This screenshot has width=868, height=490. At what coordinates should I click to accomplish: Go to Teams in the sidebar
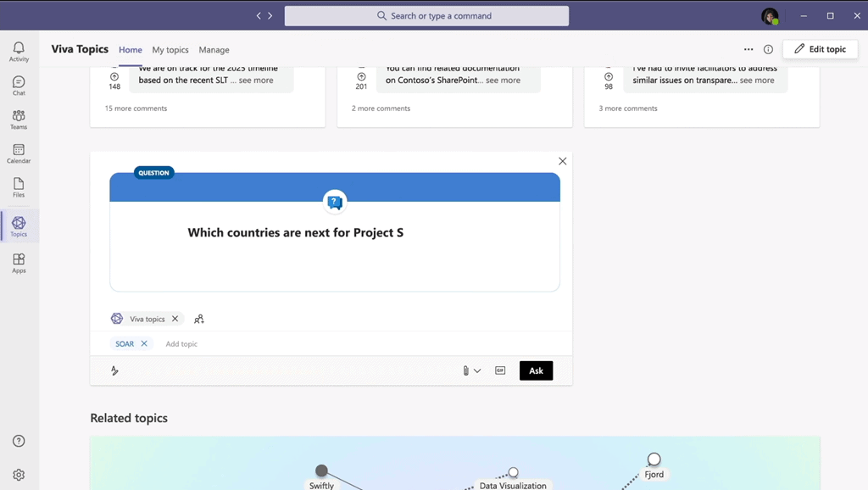19,120
